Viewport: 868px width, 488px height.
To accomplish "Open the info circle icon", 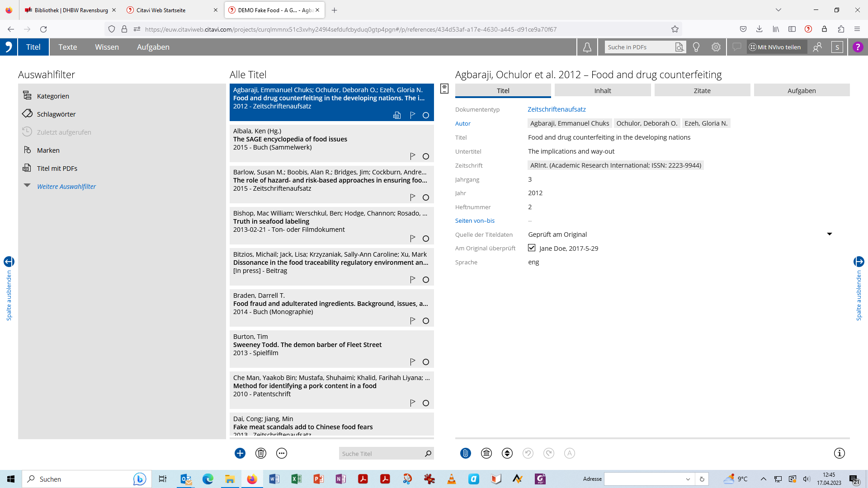I will (x=840, y=453).
